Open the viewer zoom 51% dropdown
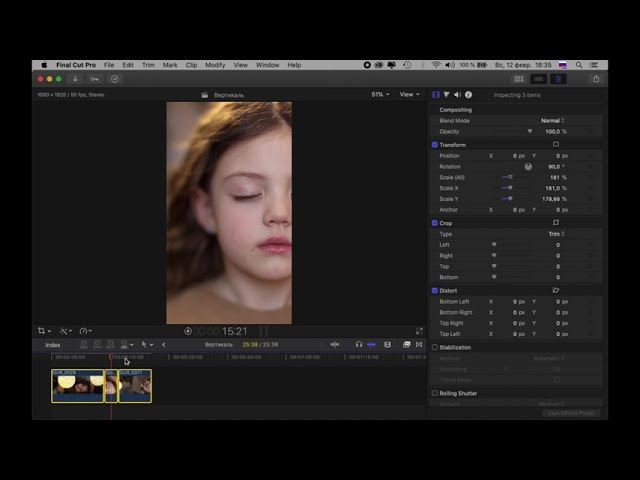The image size is (640, 480). click(x=381, y=95)
